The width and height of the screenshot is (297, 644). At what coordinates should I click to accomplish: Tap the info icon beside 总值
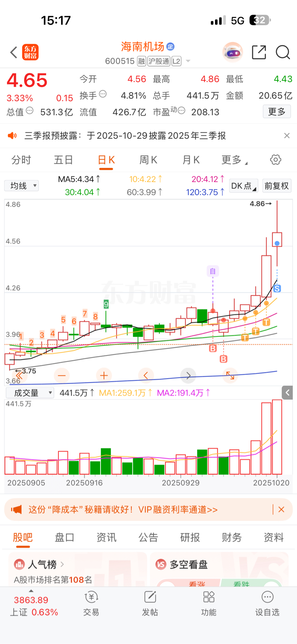(29, 111)
